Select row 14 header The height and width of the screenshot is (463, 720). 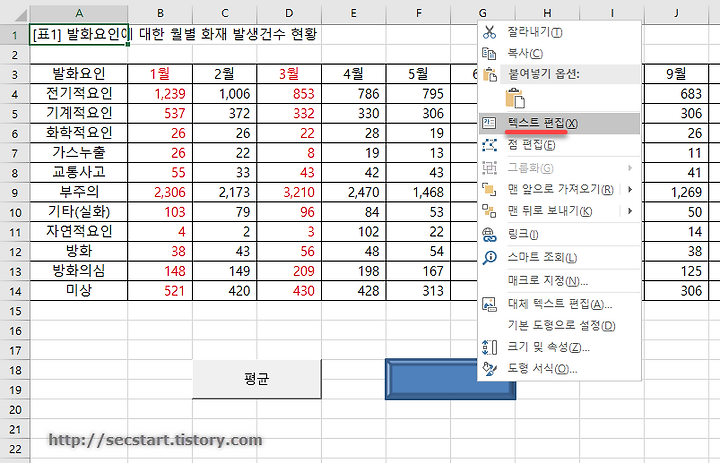pyautogui.click(x=15, y=291)
